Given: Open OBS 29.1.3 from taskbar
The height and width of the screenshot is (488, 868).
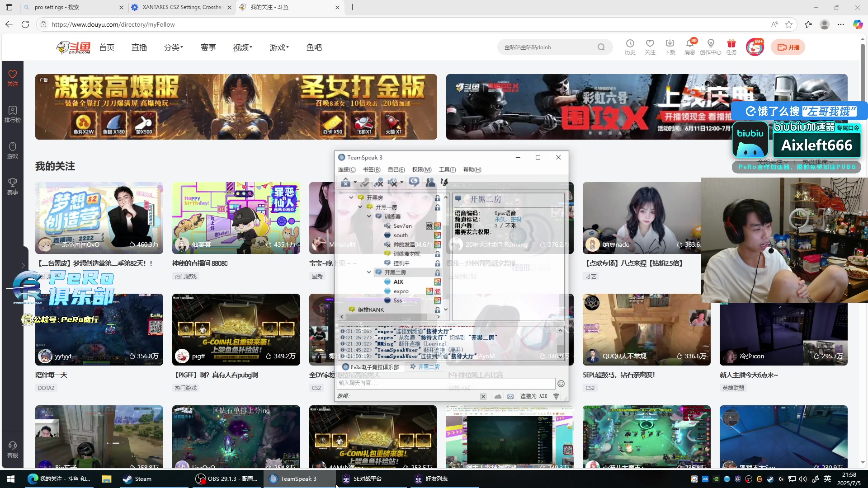Looking at the screenshot, I should [x=226, y=479].
